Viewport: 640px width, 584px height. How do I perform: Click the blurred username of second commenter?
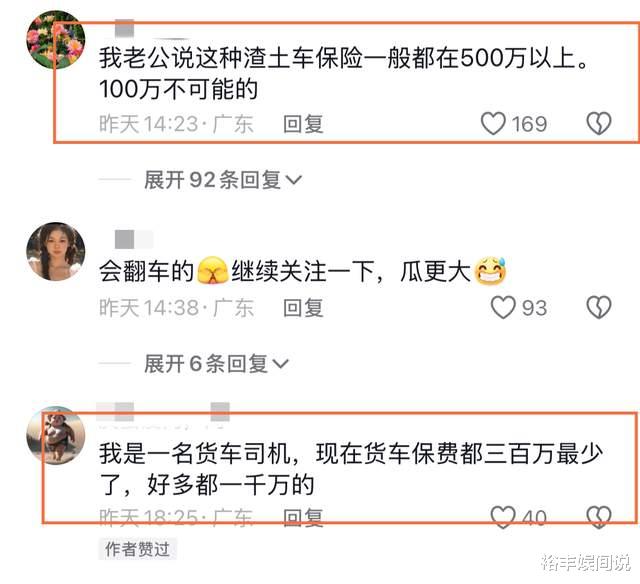point(134,239)
